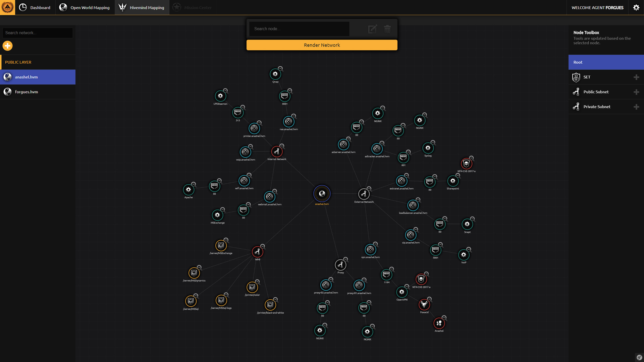The height and width of the screenshot is (362, 644).
Task: Click the add new network plus button
Action: [8, 46]
